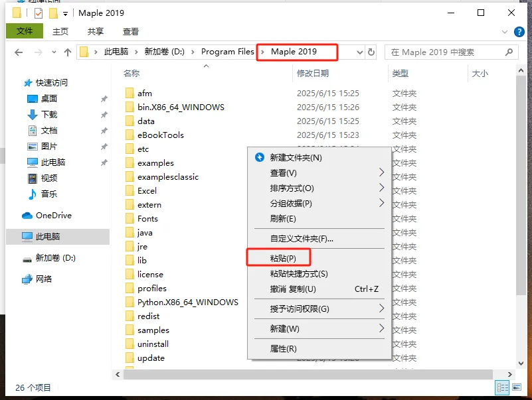The height and width of the screenshot is (400, 532).
Task: Switch to details view layout icon
Action: (502, 388)
